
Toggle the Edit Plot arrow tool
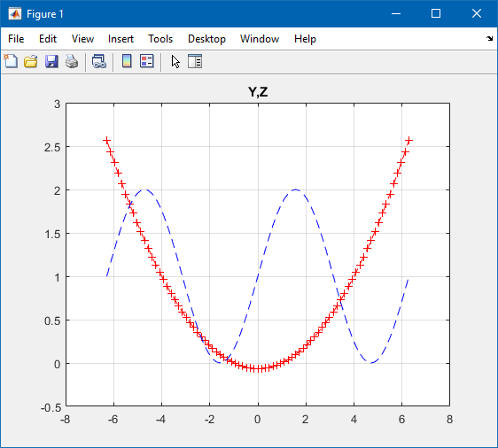[x=175, y=61]
